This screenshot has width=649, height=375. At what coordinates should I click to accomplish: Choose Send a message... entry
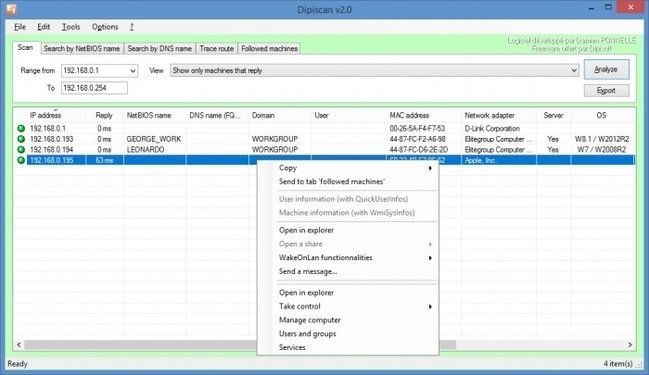tap(348, 271)
